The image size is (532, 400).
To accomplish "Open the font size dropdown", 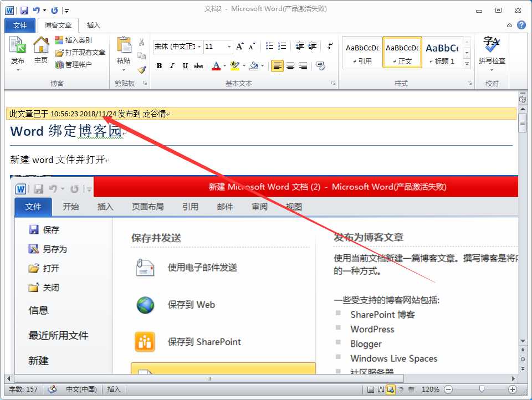I will point(229,47).
